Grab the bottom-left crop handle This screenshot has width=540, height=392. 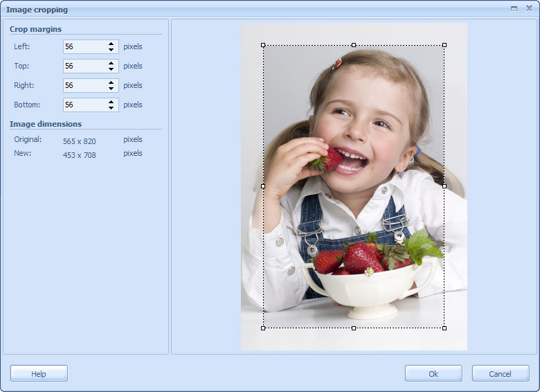click(x=263, y=328)
